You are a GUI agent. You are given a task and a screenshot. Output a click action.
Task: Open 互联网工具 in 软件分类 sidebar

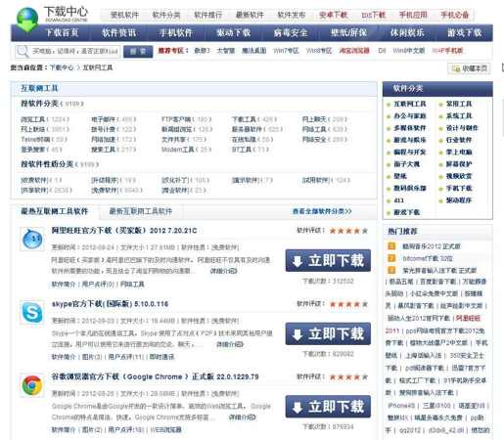(410, 104)
